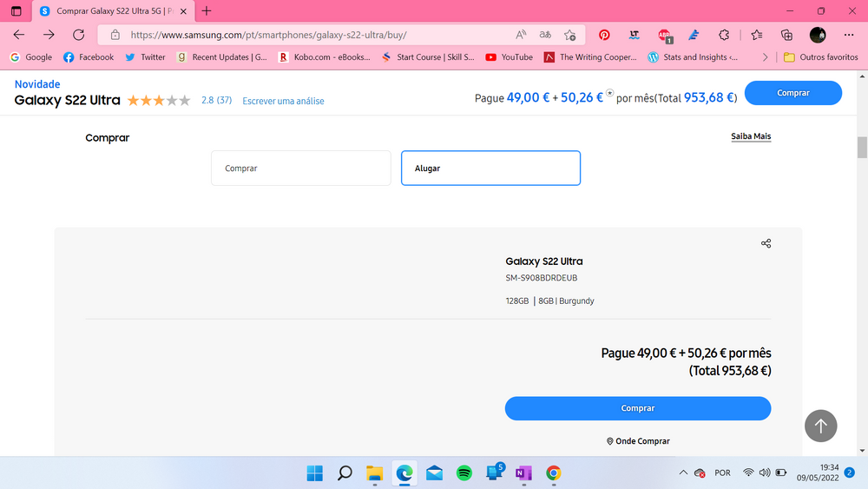Open OneNote from taskbar
This screenshot has width=868, height=489.
click(x=523, y=473)
